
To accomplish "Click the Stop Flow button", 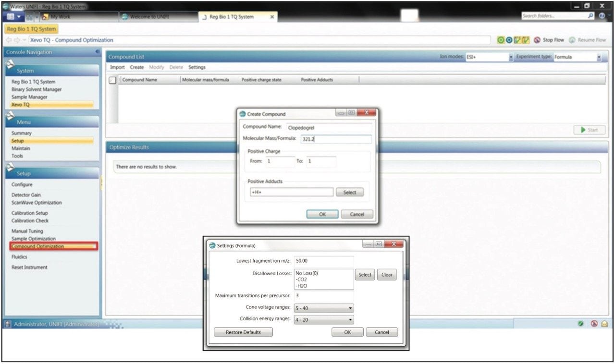I will 549,40.
